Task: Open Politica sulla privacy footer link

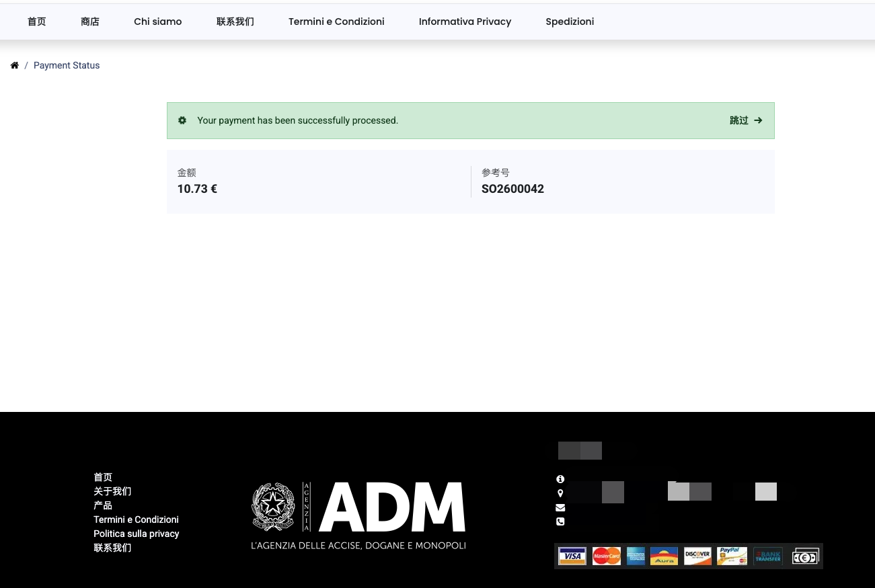Action: (x=137, y=534)
